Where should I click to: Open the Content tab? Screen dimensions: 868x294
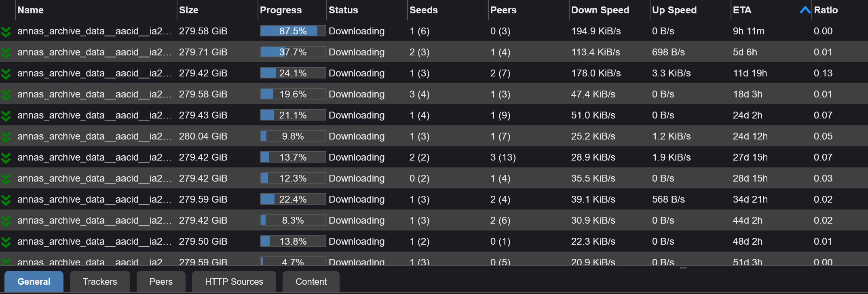coord(311,281)
